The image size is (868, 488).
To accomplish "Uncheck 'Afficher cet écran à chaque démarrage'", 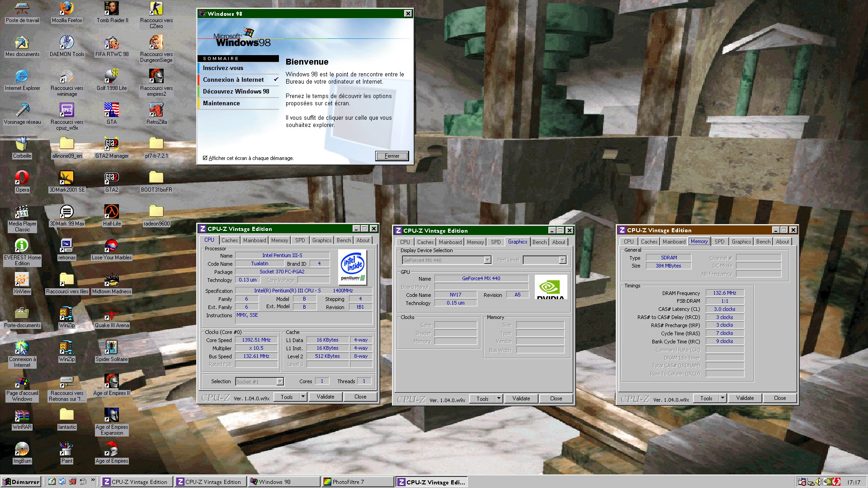I will point(205,158).
